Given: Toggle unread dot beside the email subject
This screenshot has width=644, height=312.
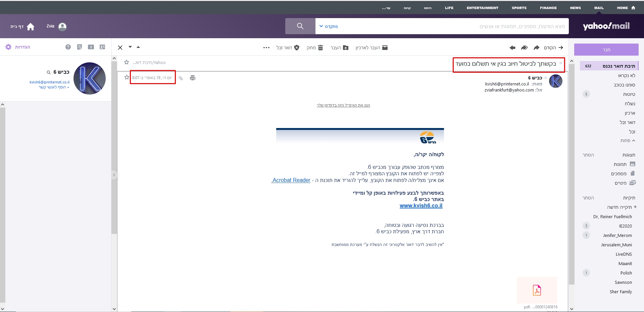Looking at the screenshot, I should (x=560, y=63).
